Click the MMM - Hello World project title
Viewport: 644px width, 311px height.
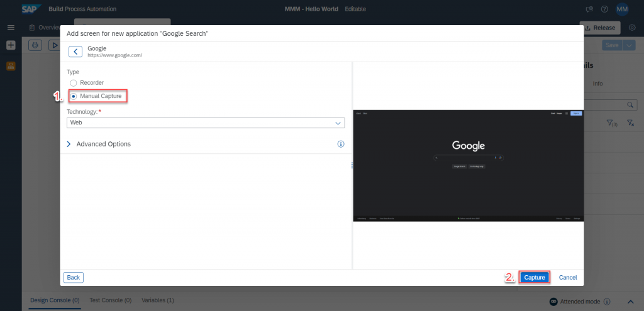(x=311, y=9)
